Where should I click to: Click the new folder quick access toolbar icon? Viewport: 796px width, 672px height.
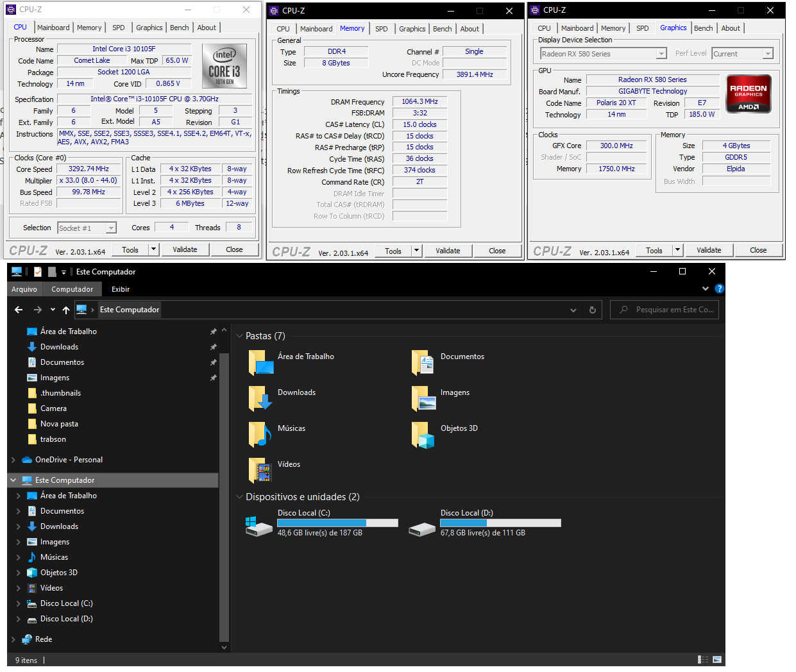52,272
